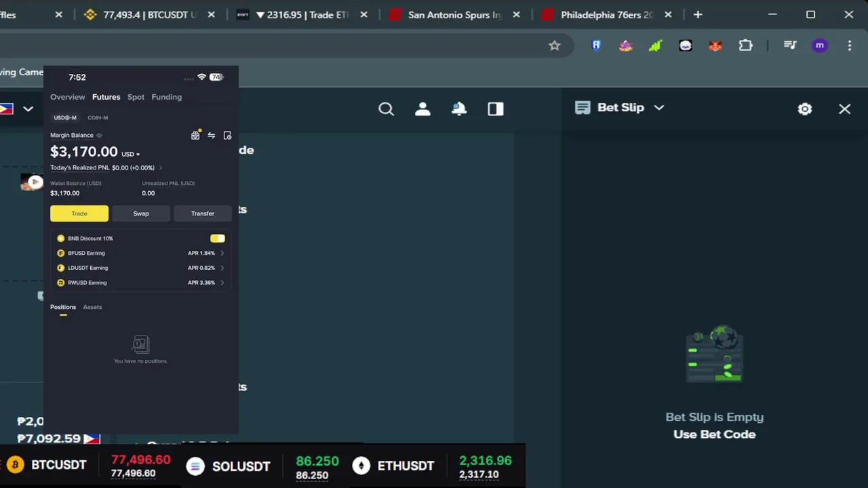Open the USD currency dropdown
868x488 pixels.
131,154
